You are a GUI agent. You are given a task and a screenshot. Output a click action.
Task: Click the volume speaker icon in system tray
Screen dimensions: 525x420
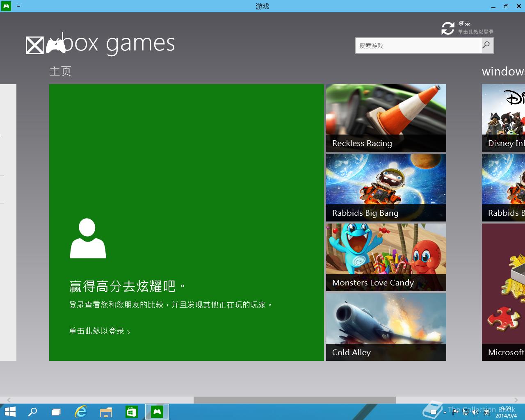tap(475, 412)
